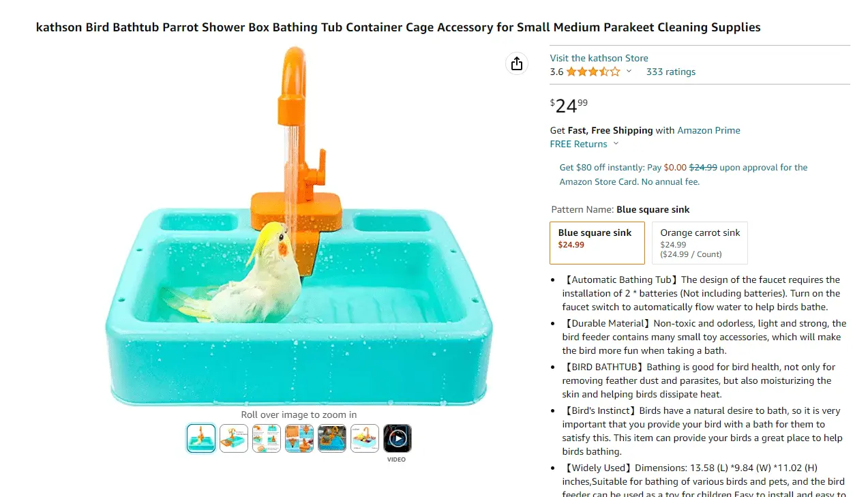
Task: Choose the Orange carrot sink pattern
Action: pyautogui.click(x=700, y=243)
